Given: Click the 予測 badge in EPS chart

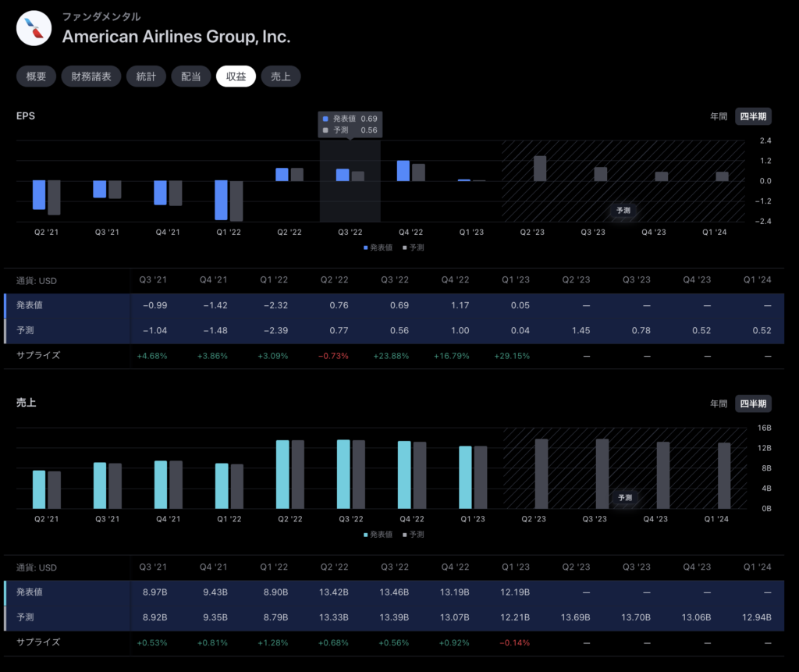Looking at the screenshot, I should (623, 210).
